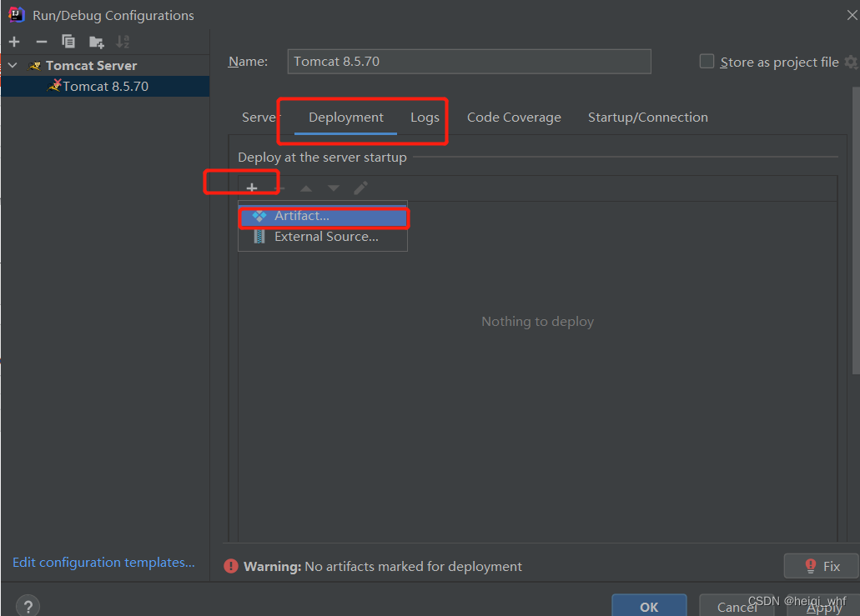The height and width of the screenshot is (616, 860).
Task: Create new configuration folder
Action: tap(96, 42)
